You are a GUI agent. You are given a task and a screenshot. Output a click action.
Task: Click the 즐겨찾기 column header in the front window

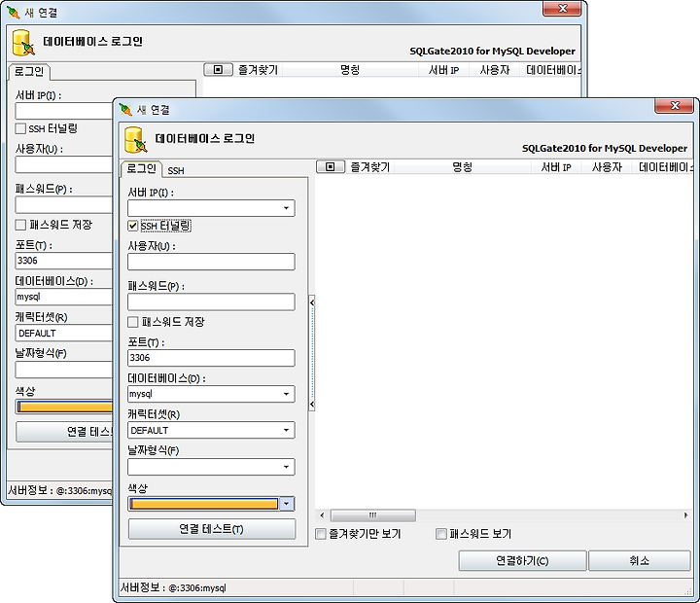tap(370, 167)
